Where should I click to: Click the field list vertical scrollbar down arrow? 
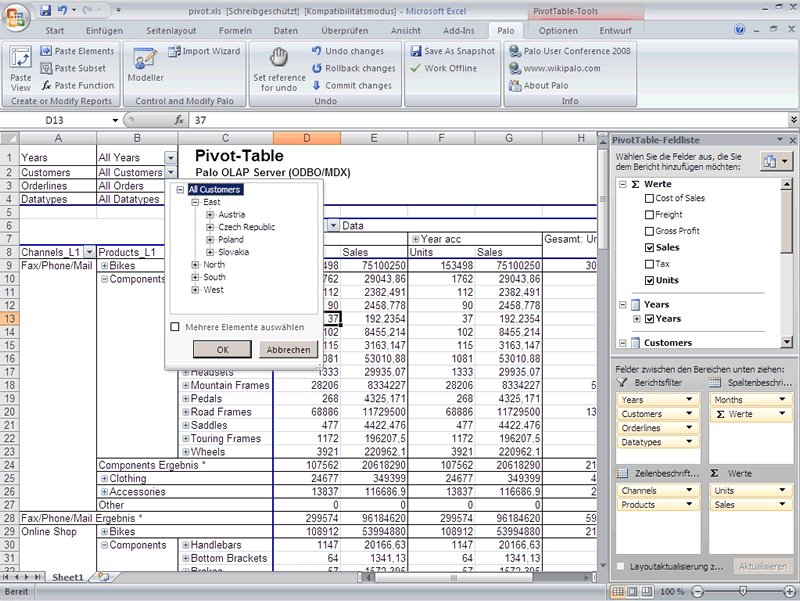pyautogui.click(x=787, y=342)
